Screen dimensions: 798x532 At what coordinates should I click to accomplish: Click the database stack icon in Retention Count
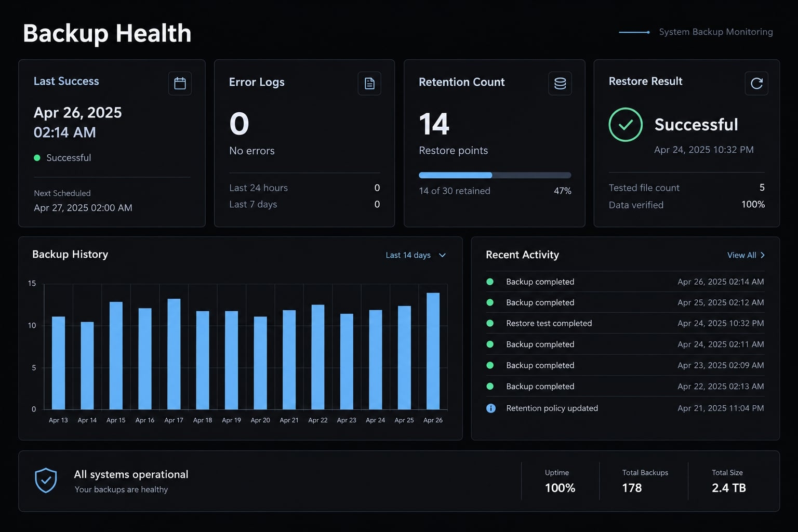coord(560,83)
